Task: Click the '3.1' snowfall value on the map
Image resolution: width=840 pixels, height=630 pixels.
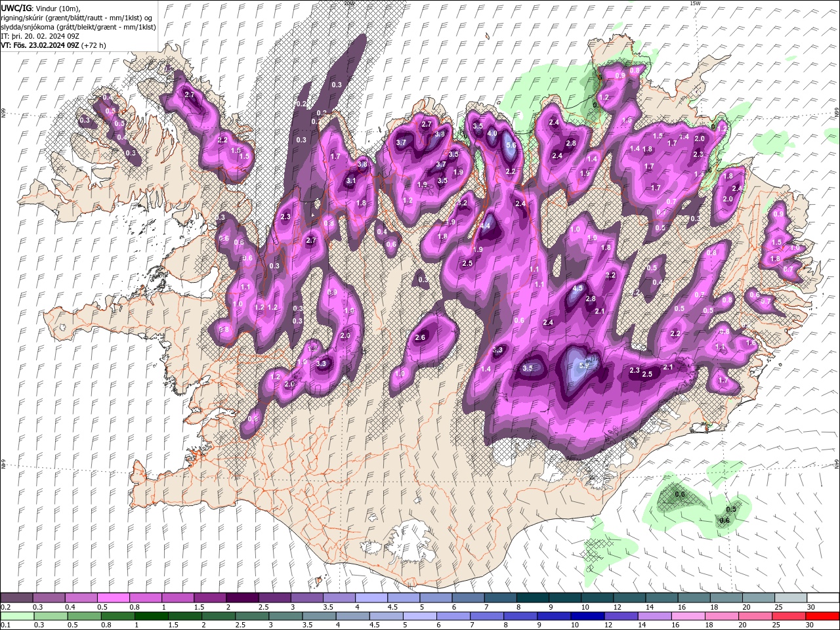Action: [x=351, y=181]
